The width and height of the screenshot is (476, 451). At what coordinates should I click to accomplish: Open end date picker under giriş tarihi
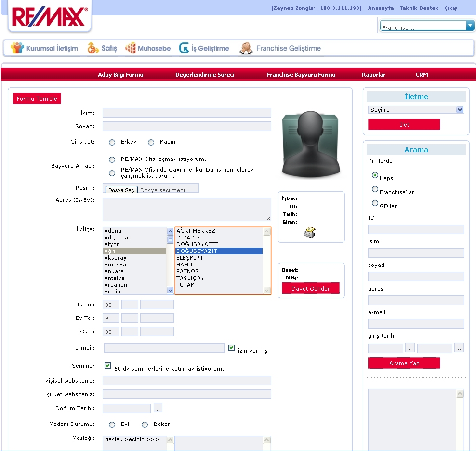pos(459,348)
